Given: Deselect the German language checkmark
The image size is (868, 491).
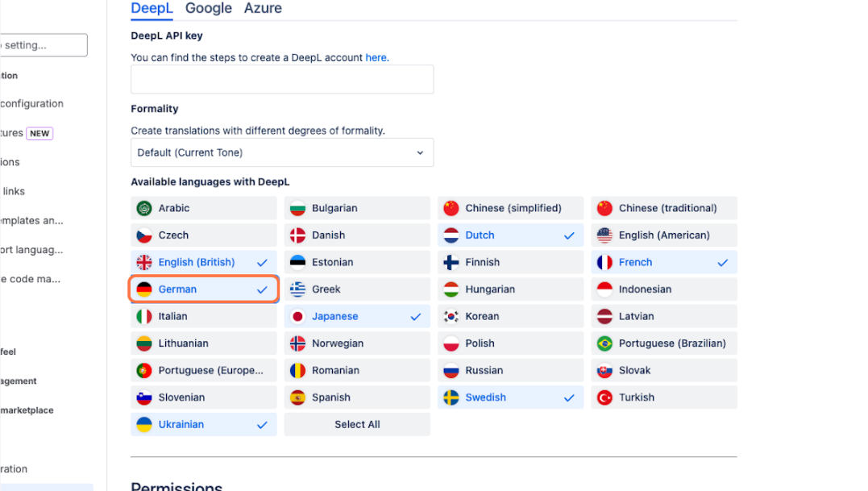Looking at the screenshot, I should [x=263, y=289].
